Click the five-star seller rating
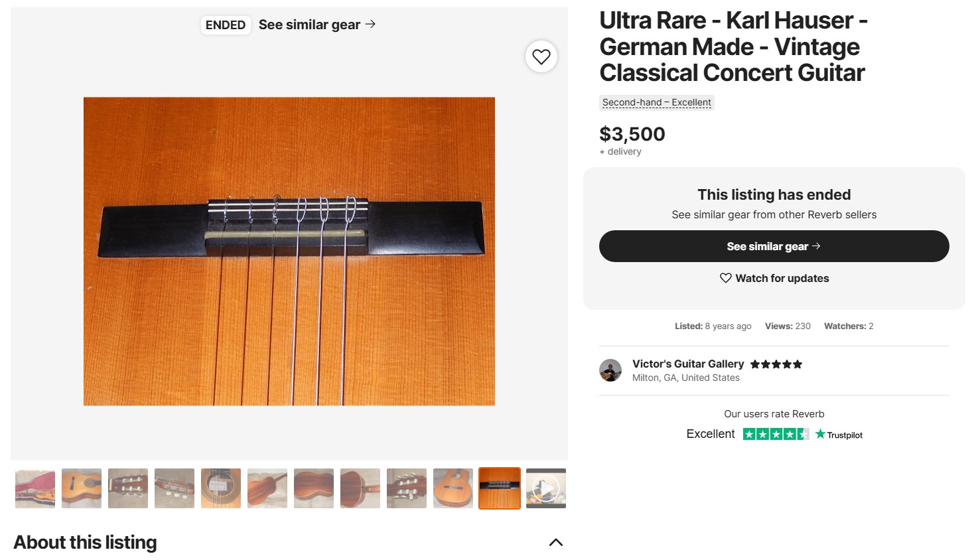Screen dimensions: 978x560 (776, 364)
